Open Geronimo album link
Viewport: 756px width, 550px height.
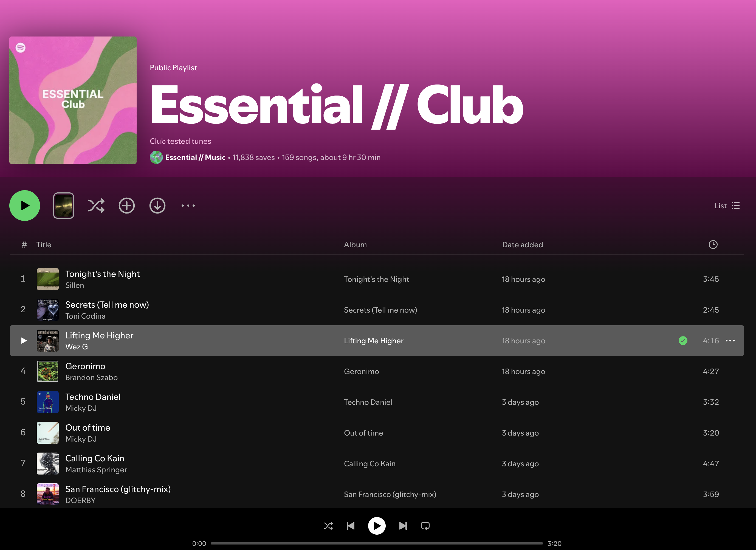coord(361,371)
